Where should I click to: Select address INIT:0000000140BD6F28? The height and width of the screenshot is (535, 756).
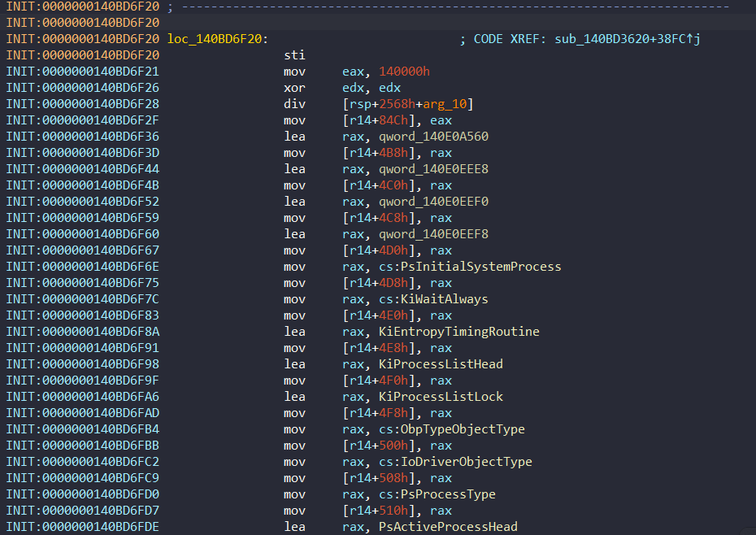coord(82,104)
